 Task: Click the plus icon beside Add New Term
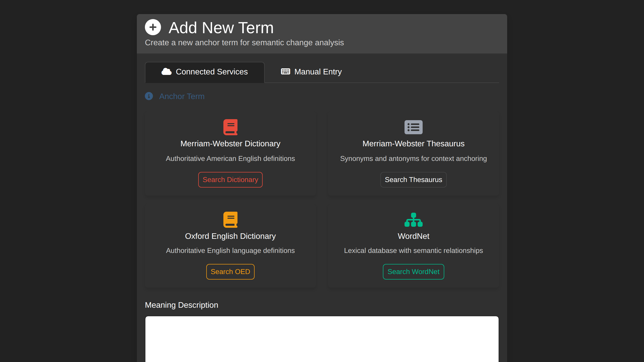153,27
